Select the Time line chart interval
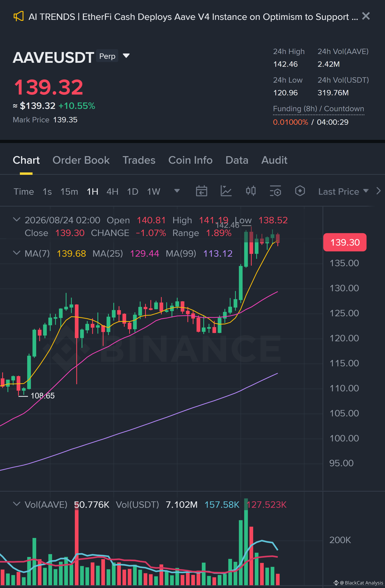385x588 pixels. tap(24, 191)
